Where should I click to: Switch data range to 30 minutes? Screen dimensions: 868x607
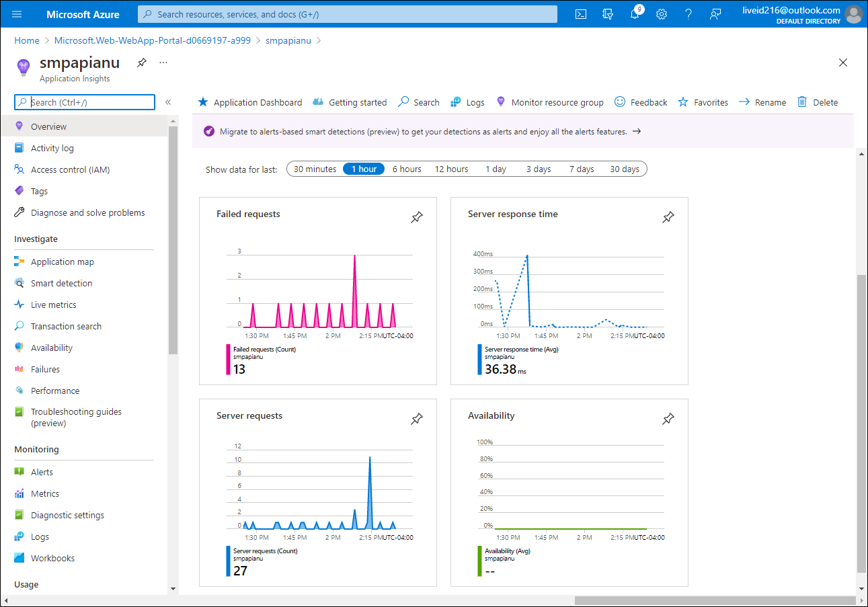[314, 169]
